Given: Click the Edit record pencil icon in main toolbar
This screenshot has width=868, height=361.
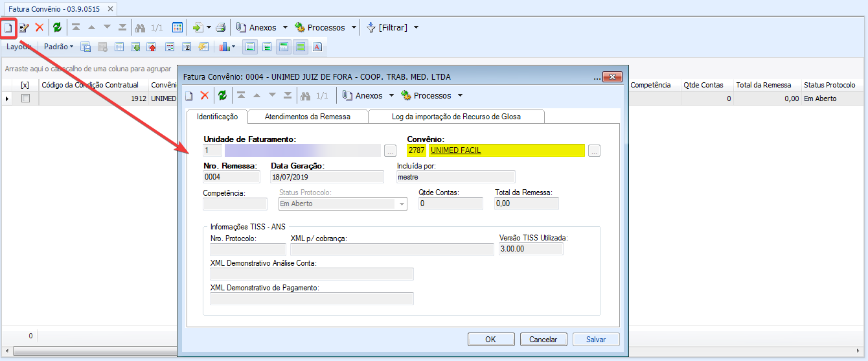Looking at the screenshot, I should point(24,28).
